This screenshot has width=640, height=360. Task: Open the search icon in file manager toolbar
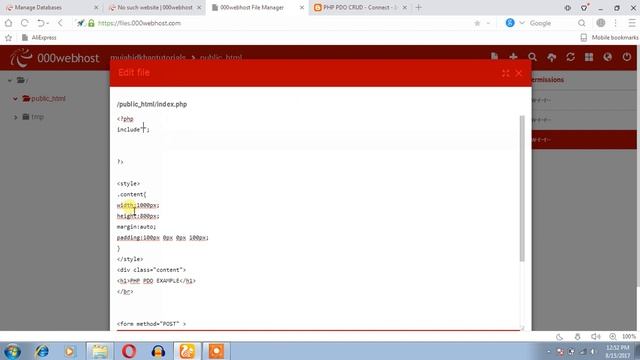(x=532, y=57)
